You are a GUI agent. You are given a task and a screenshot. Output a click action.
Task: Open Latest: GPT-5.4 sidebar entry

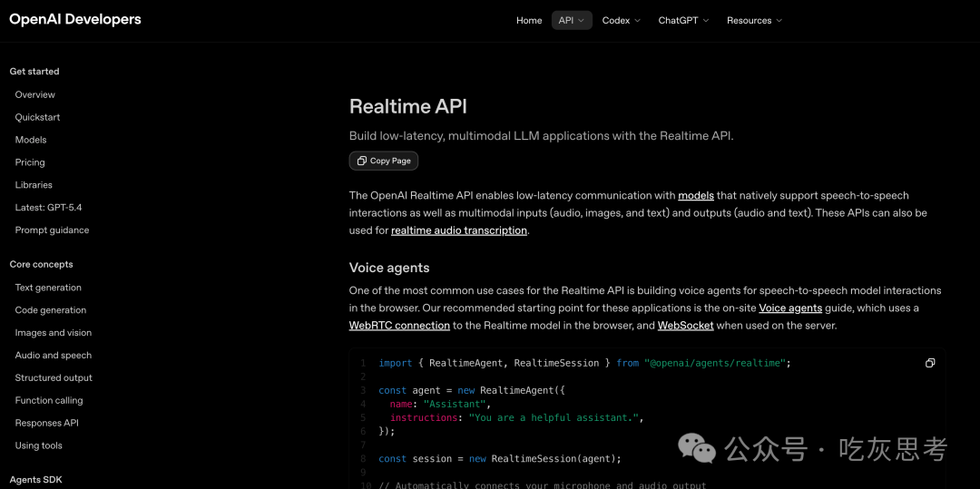tap(48, 207)
